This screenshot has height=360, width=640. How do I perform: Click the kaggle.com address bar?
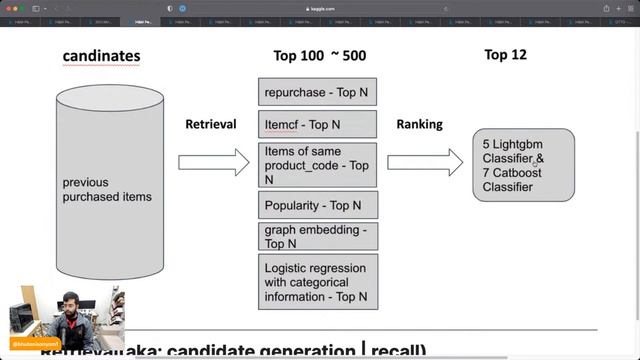tap(320, 9)
